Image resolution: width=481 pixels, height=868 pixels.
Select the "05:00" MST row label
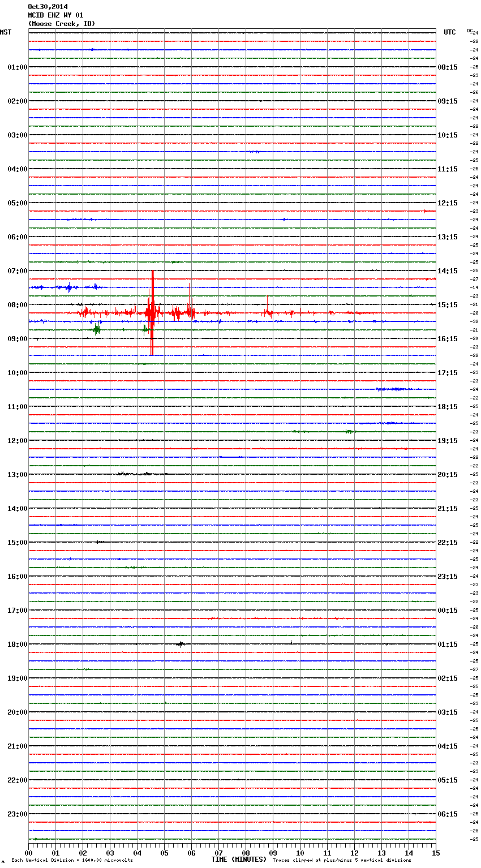[x=18, y=203]
